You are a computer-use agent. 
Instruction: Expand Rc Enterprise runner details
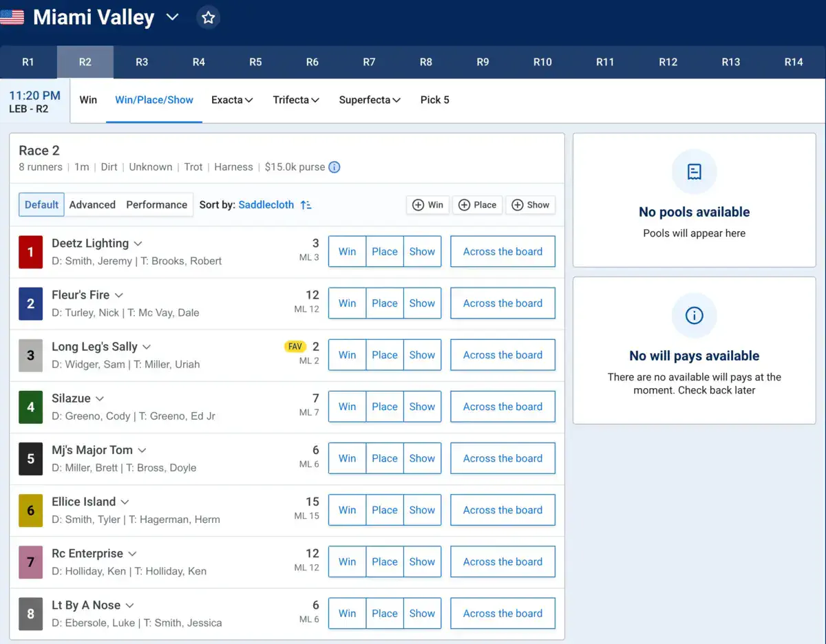click(x=132, y=554)
